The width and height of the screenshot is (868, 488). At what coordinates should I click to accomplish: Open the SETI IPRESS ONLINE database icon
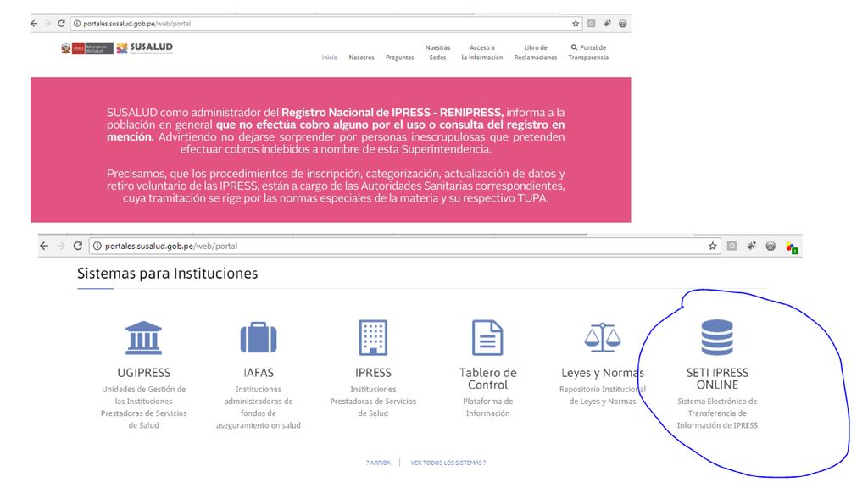click(717, 337)
